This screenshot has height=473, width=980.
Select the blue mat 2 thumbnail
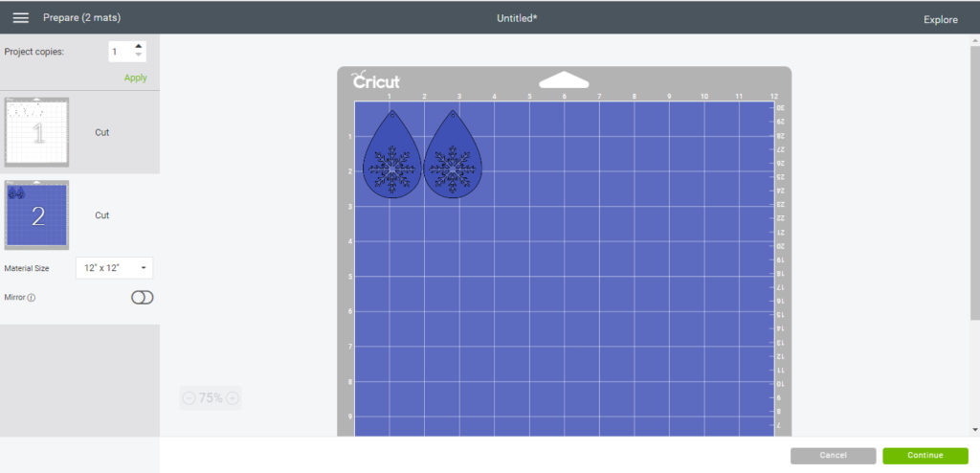[37, 215]
